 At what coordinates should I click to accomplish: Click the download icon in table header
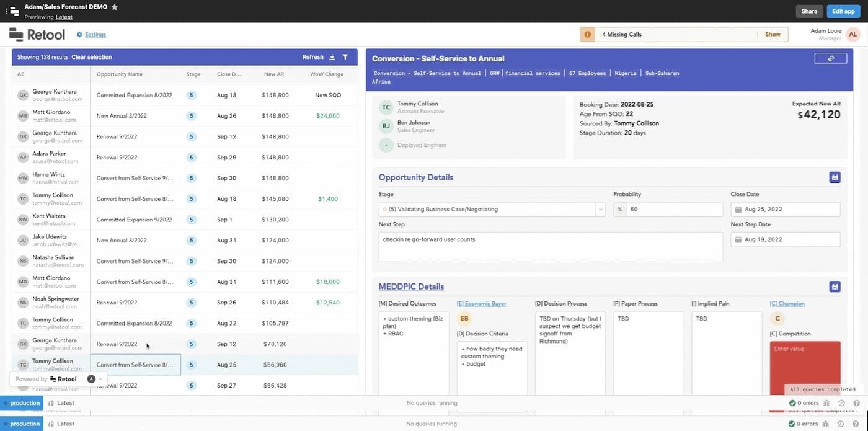pos(332,57)
